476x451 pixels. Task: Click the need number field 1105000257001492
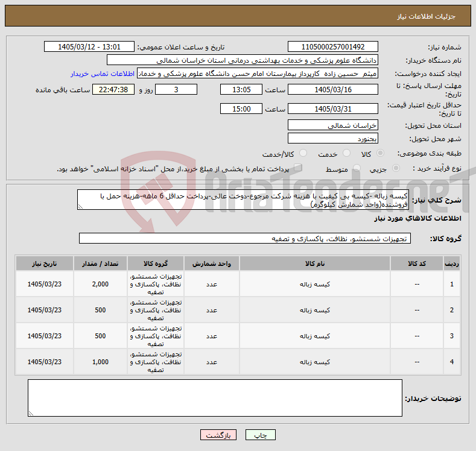(x=332, y=46)
